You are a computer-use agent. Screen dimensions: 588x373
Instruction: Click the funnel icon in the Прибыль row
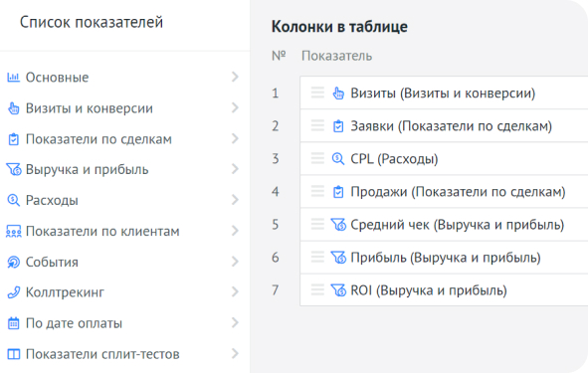[338, 258]
